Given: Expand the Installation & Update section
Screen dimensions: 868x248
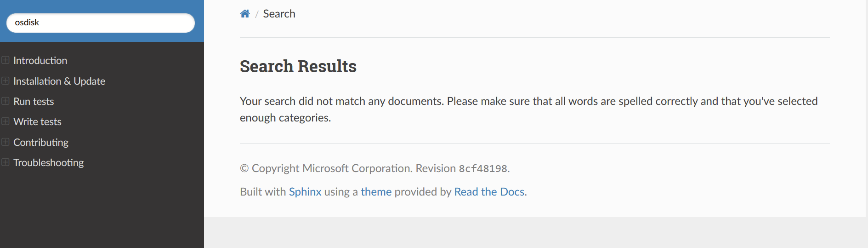Looking at the screenshot, I should [6, 81].
